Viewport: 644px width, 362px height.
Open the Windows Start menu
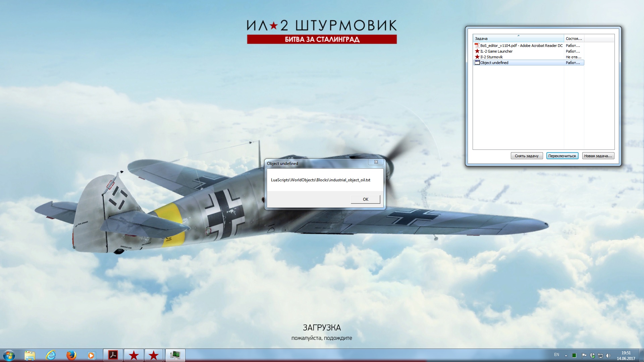[9, 355]
